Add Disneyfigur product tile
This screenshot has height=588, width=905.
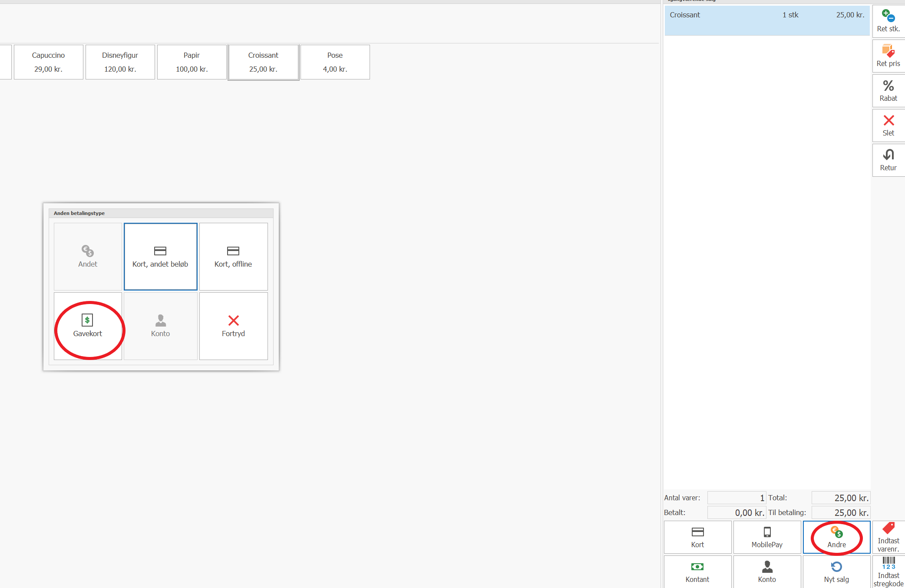click(x=120, y=62)
